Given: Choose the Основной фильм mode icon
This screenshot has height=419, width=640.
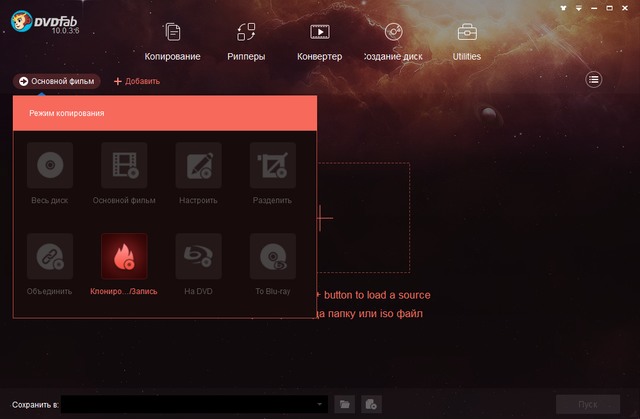Looking at the screenshot, I should [124, 165].
